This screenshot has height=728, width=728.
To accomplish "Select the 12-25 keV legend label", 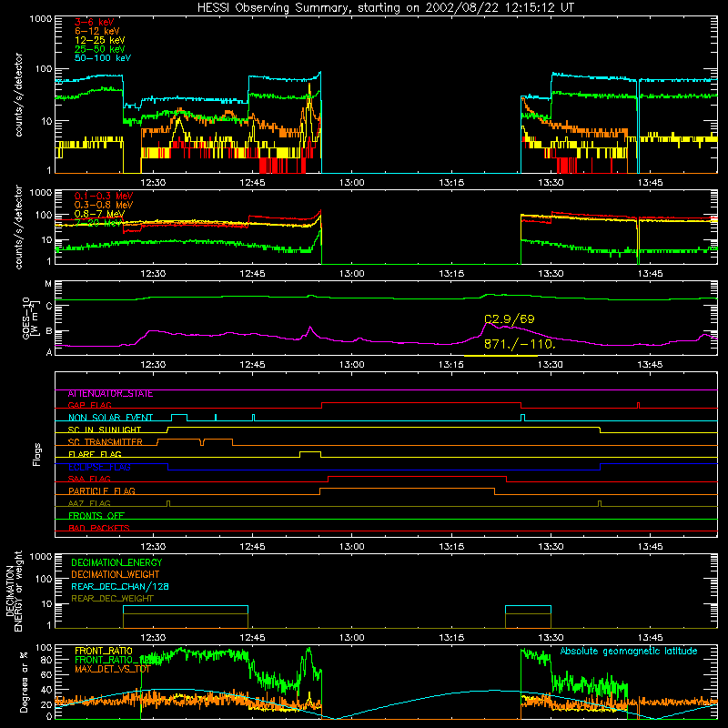I will pos(100,40).
